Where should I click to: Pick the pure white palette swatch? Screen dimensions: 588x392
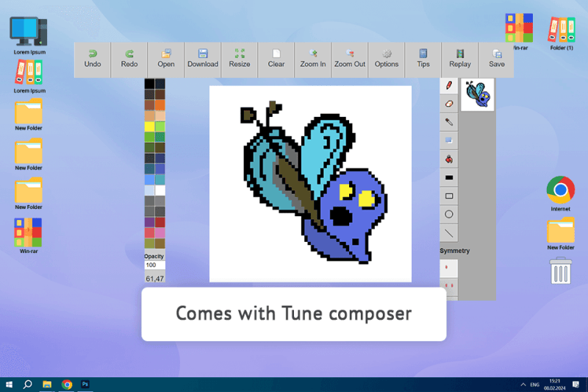[x=160, y=190]
